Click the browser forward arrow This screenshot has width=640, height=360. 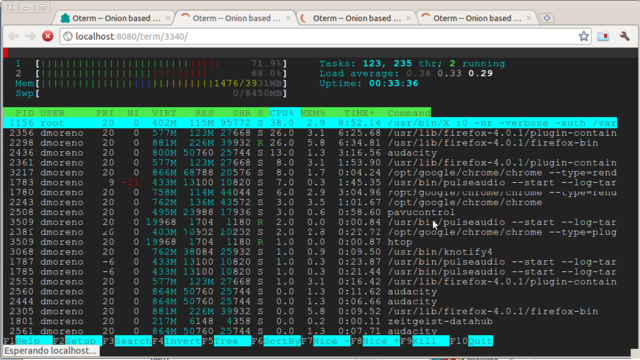pyautogui.click(x=30, y=36)
